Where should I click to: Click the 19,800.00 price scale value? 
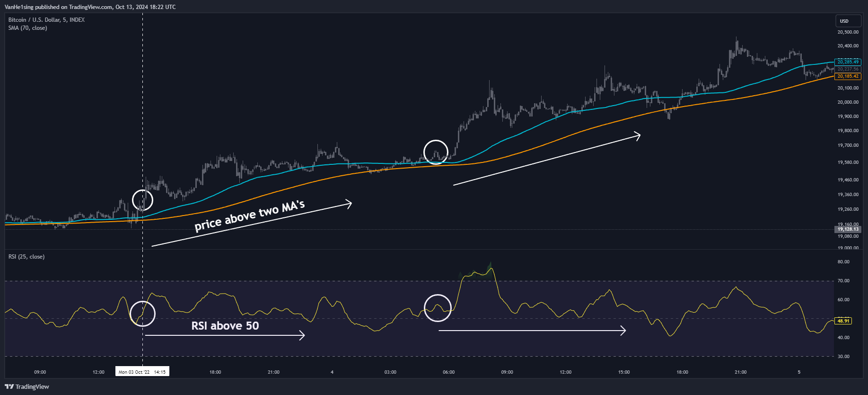tap(848, 131)
